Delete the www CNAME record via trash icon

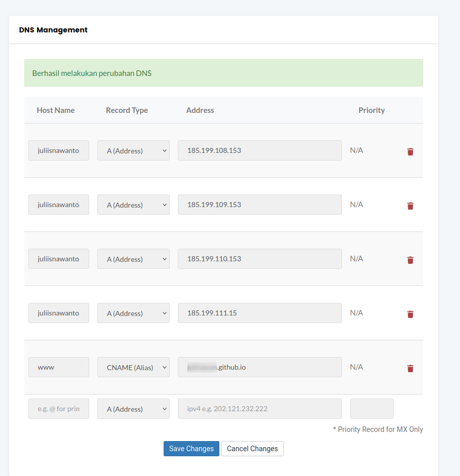410,368
